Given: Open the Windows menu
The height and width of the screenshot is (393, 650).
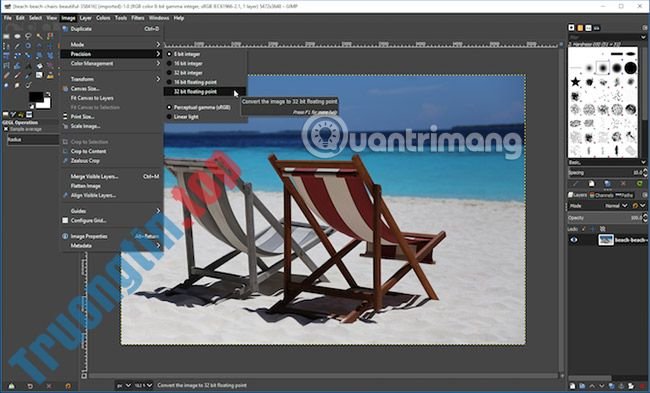Looking at the screenshot, I should [x=159, y=18].
